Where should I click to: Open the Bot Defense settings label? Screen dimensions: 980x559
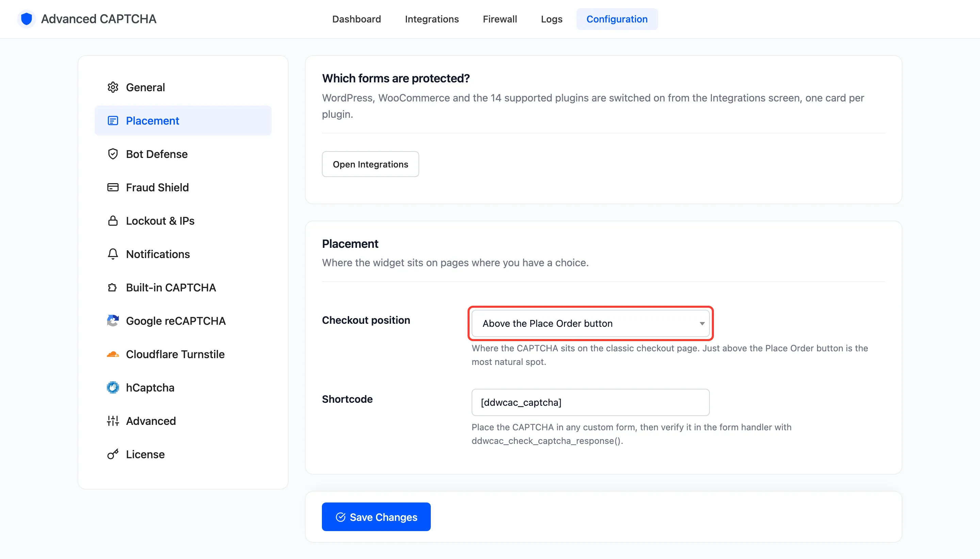pos(157,154)
